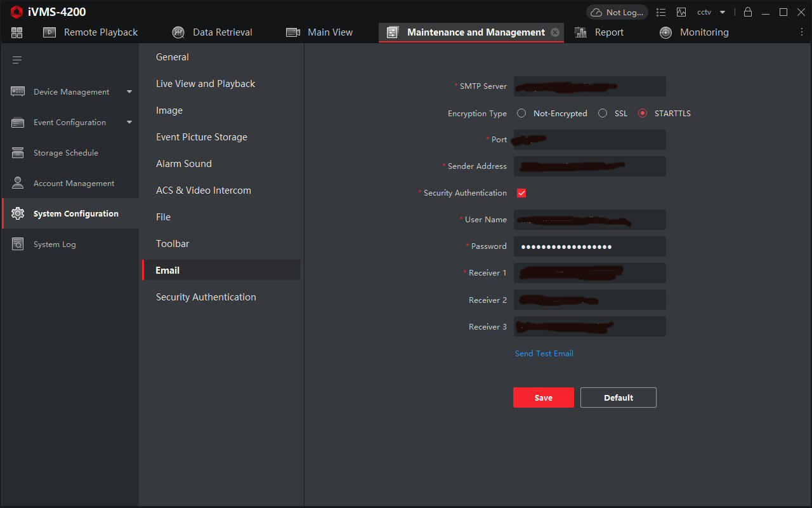The width and height of the screenshot is (812, 508).
Task: Uncheck the Security Authentication checkbox
Action: click(x=521, y=192)
